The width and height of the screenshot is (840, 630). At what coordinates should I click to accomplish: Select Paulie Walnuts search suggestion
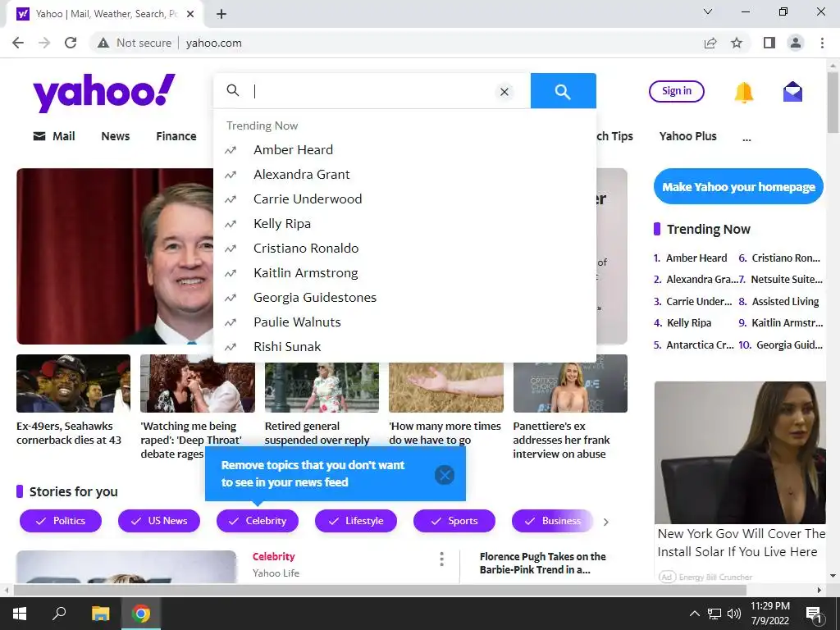pos(404,322)
